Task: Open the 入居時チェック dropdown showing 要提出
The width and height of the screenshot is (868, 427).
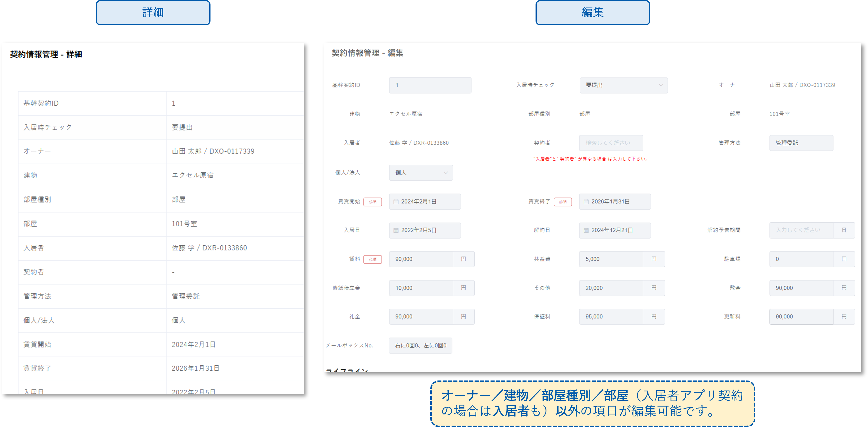Action: tap(623, 85)
